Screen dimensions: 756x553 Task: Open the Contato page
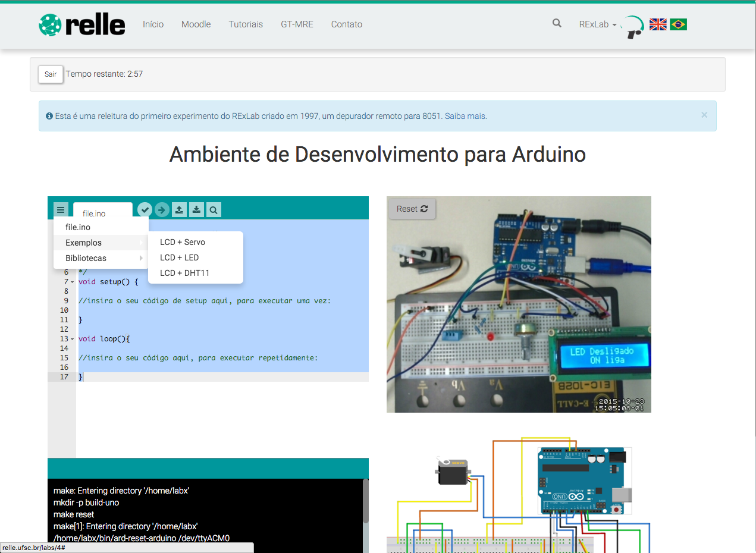tap(347, 24)
